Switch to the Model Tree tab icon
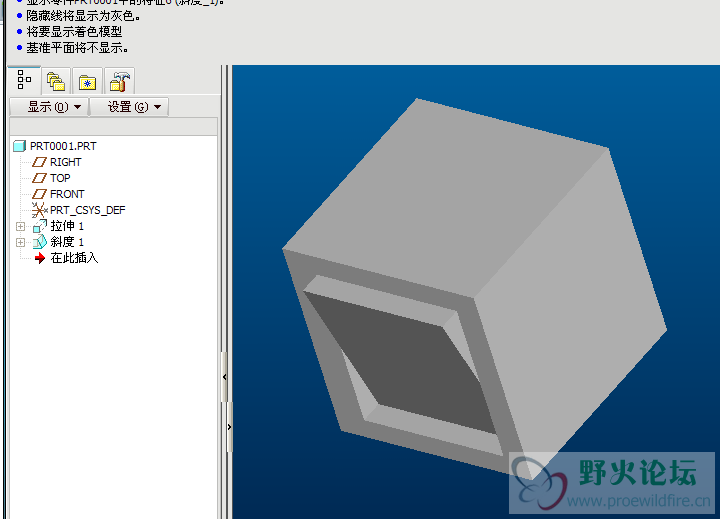This screenshot has height=519, width=720. 24,80
